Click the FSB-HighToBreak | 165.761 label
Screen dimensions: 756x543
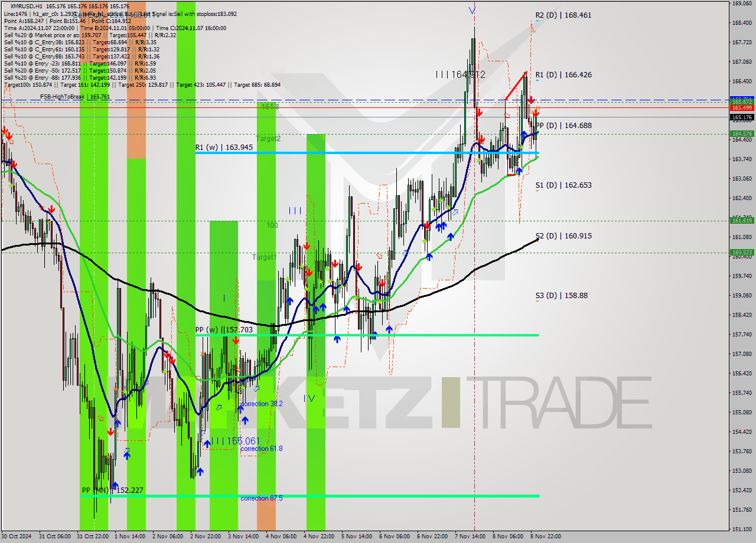pos(75,97)
